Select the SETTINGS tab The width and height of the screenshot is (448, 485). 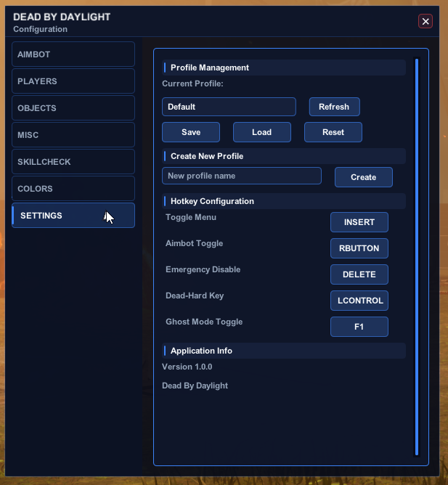pos(73,216)
